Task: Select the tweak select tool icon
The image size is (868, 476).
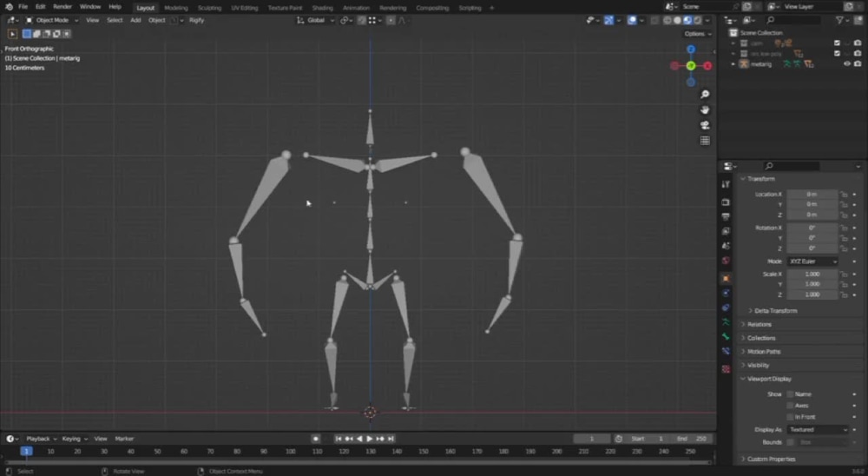Action: click(x=12, y=34)
